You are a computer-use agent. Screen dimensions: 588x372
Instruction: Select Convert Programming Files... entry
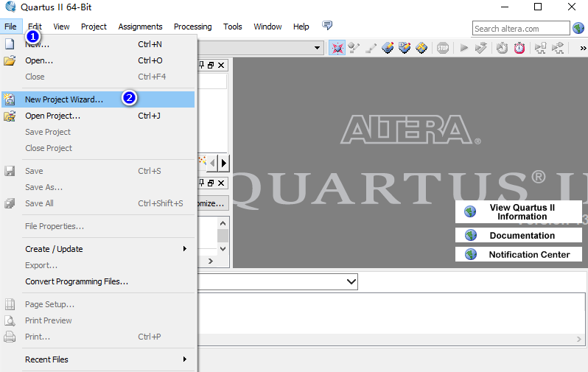point(98,281)
